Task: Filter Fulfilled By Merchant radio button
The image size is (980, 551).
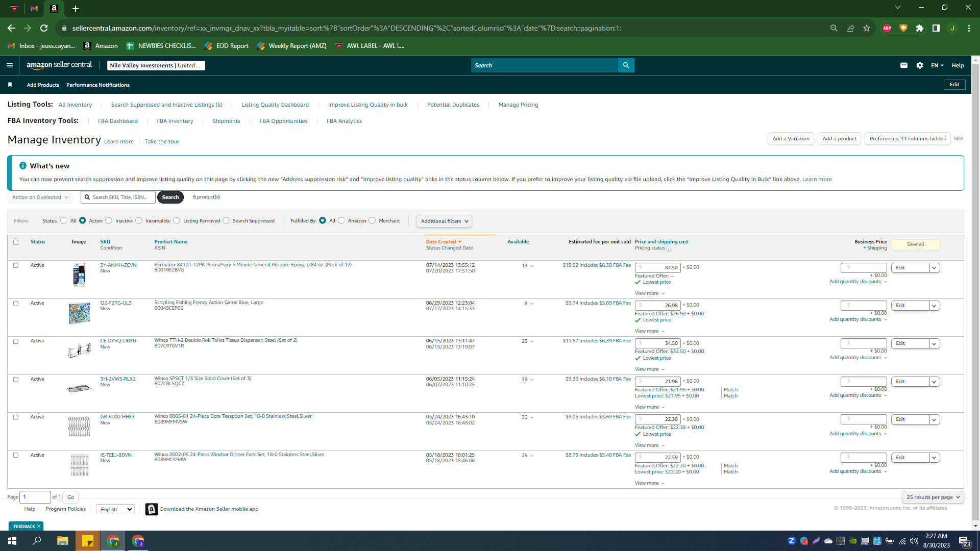Action: coord(372,221)
